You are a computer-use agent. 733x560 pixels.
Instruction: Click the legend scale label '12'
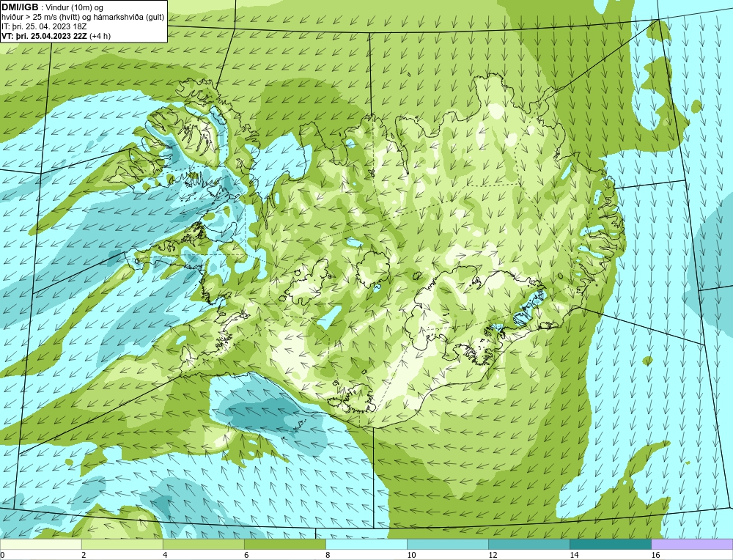coord(493,555)
